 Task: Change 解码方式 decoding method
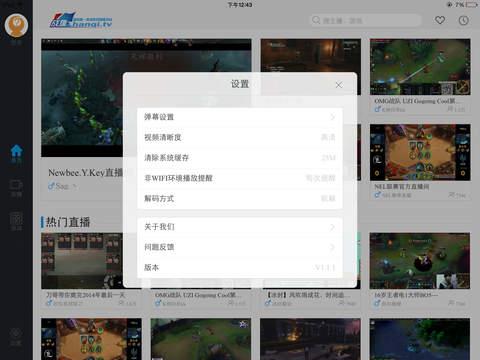240,198
